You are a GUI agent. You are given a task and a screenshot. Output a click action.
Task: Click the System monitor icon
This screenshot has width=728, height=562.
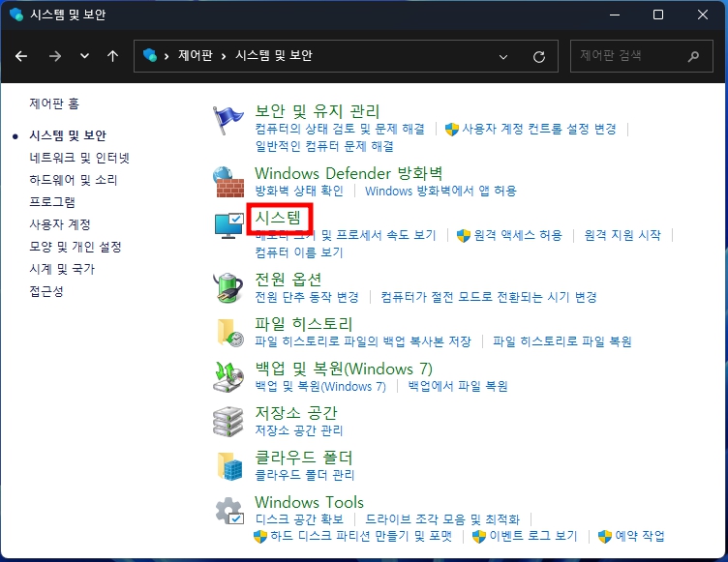pyautogui.click(x=228, y=226)
